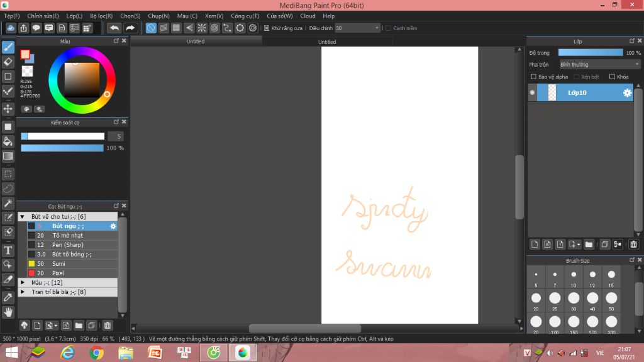Click the foreground color swatch
The height and width of the screenshot is (362, 644).
pyautogui.click(x=25, y=54)
